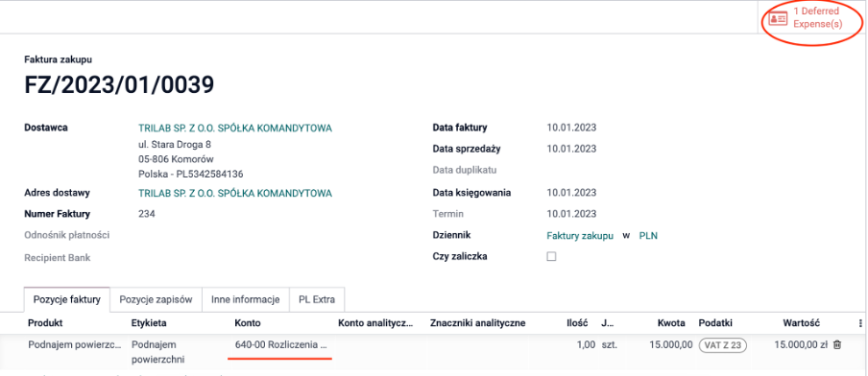Open column options kebab menu in table header

click(x=860, y=323)
